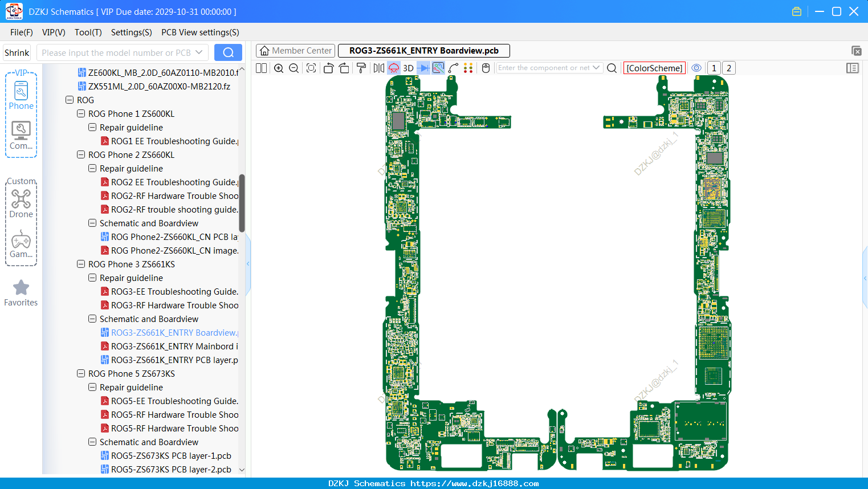Open ROG3-ZS661K_ENTRY Mainboard file
The image size is (868, 489).
tap(169, 346)
